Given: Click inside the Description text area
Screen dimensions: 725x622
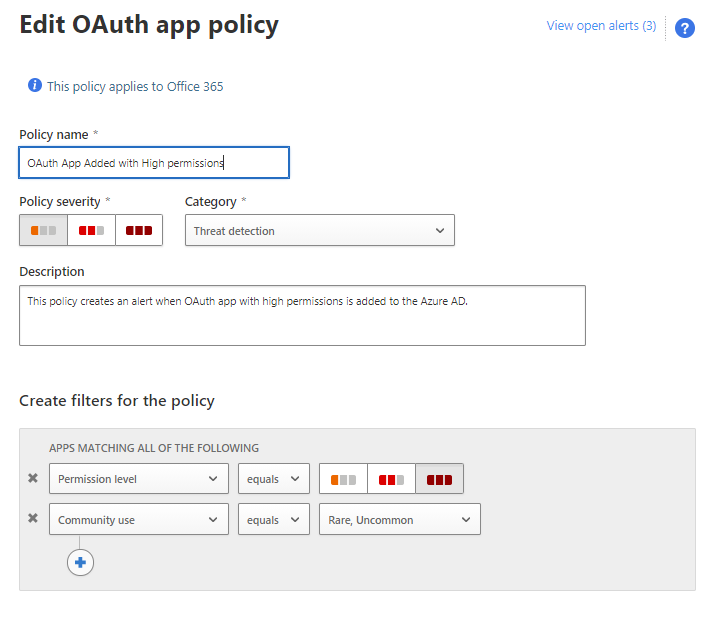Looking at the screenshot, I should tap(302, 315).
